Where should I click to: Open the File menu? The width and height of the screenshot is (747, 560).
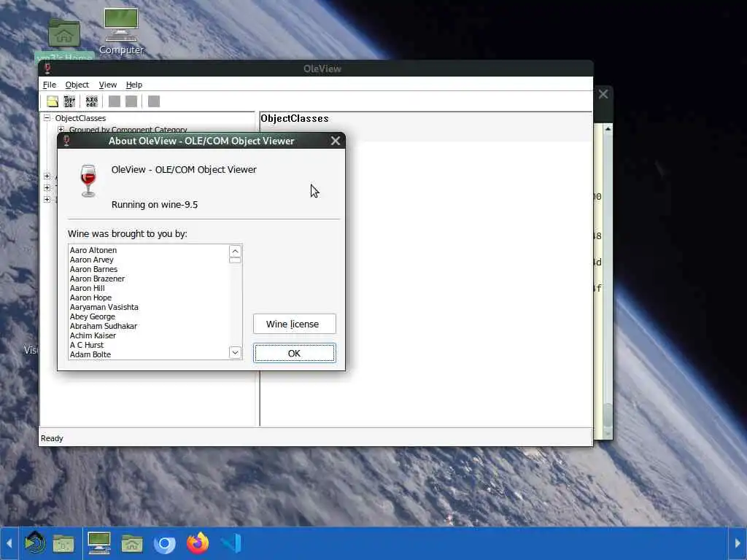(x=50, y=85)
